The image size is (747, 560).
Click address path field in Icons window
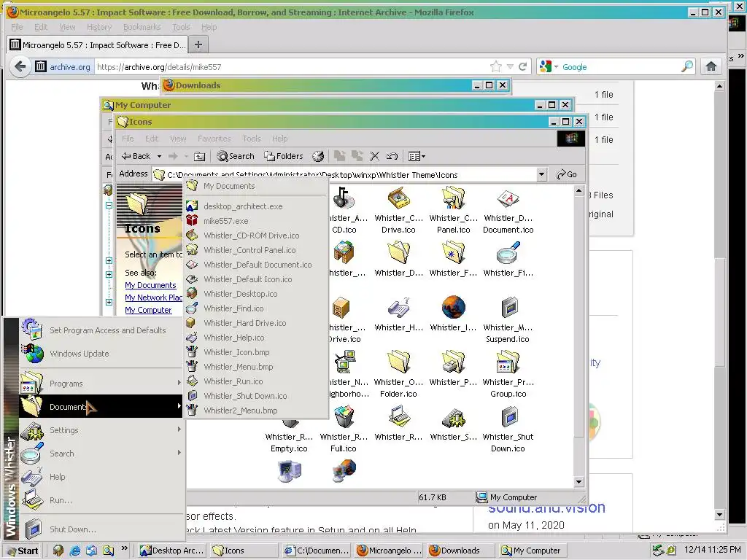[349, 175]
